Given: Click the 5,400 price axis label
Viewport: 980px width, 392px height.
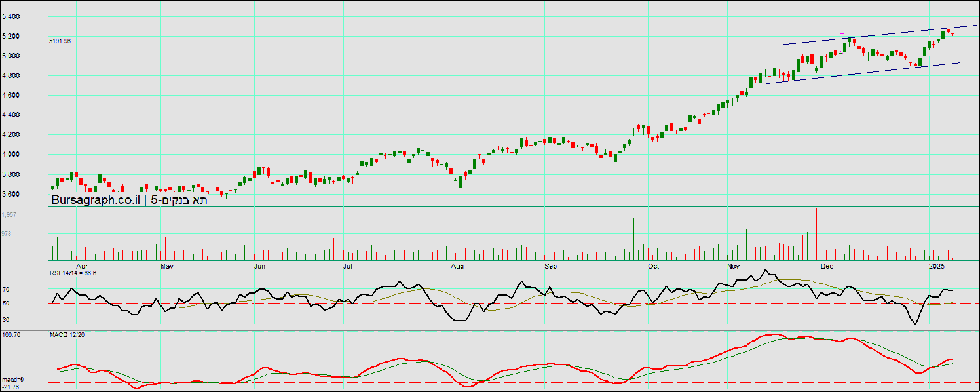Looking at the screenshot, I should tap(11, 16).
